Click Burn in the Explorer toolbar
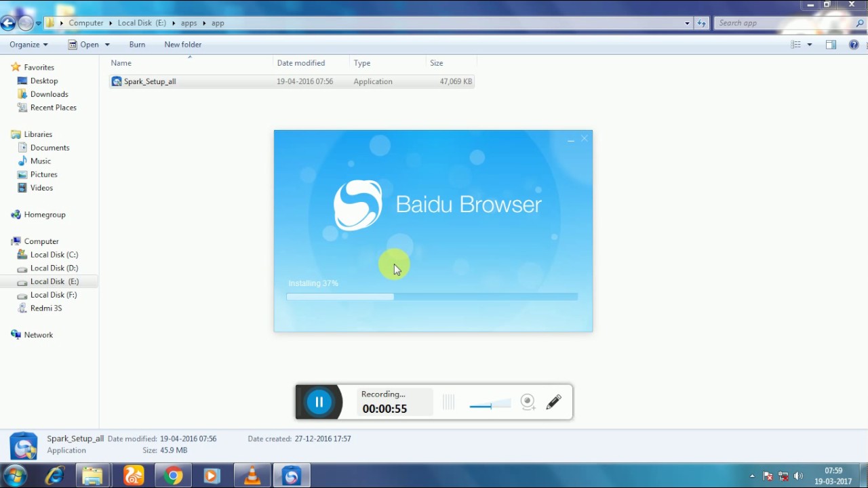Screen dimensions: 868x488 pos(137,45)
